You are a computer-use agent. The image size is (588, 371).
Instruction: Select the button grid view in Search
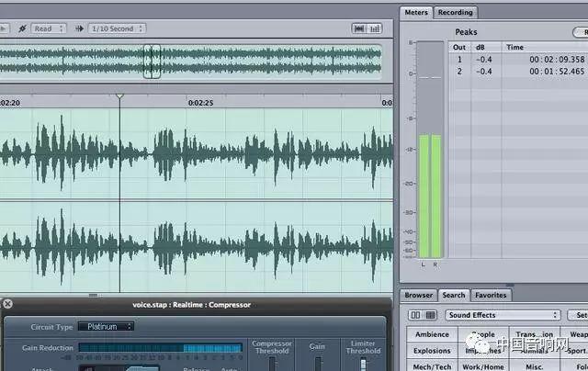click(x=431, y=315)
